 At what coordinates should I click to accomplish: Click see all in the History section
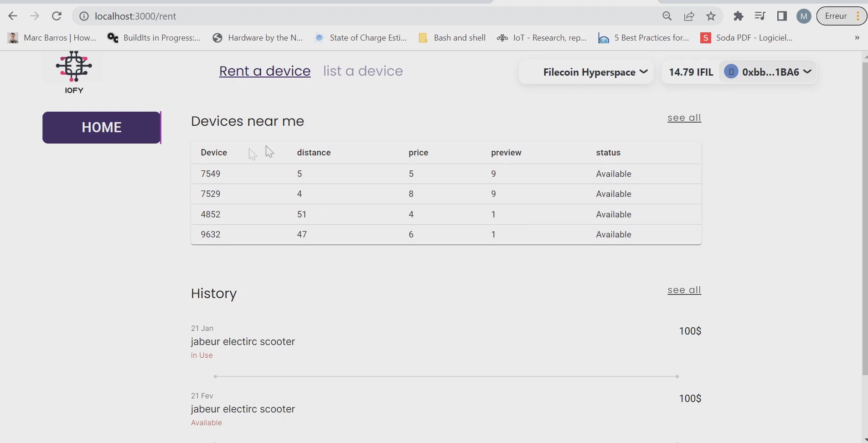click(684, 290)
